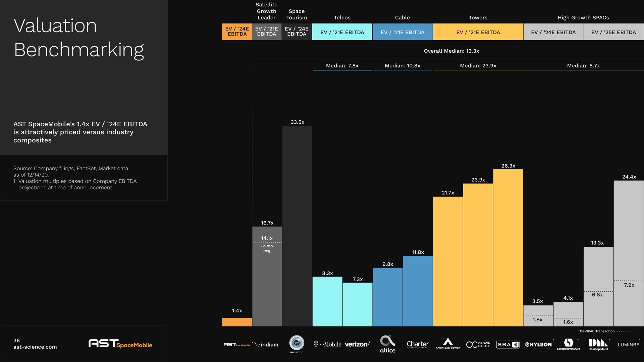Select the Cable EV / '21E EBITDA header

tap(402, 32)
